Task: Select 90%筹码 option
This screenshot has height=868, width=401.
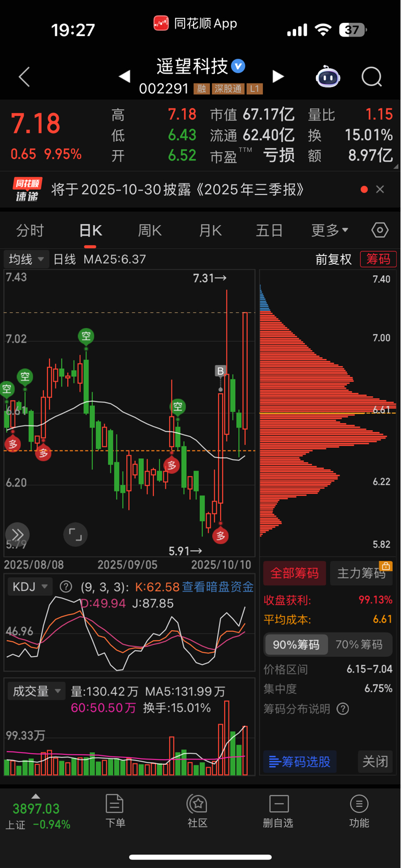Action: point(296,645)
